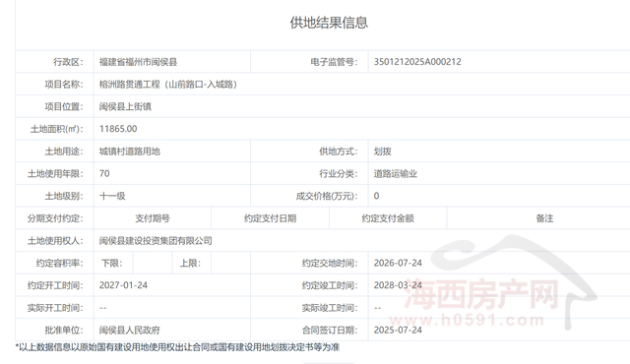Click the industry category 道路运输业
The image size is (630, 364).
[x=396, y=174]
